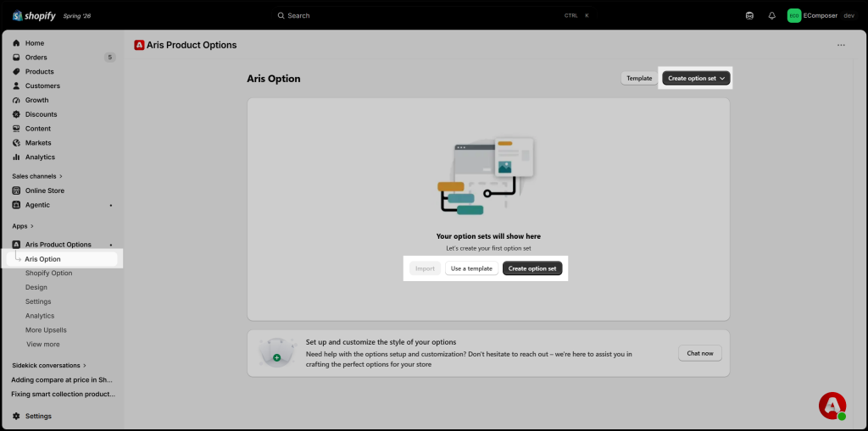The width and height of the screenshot is (868, 431).
Task: Open the Agentic channel
Action: [x=37, y=205]
